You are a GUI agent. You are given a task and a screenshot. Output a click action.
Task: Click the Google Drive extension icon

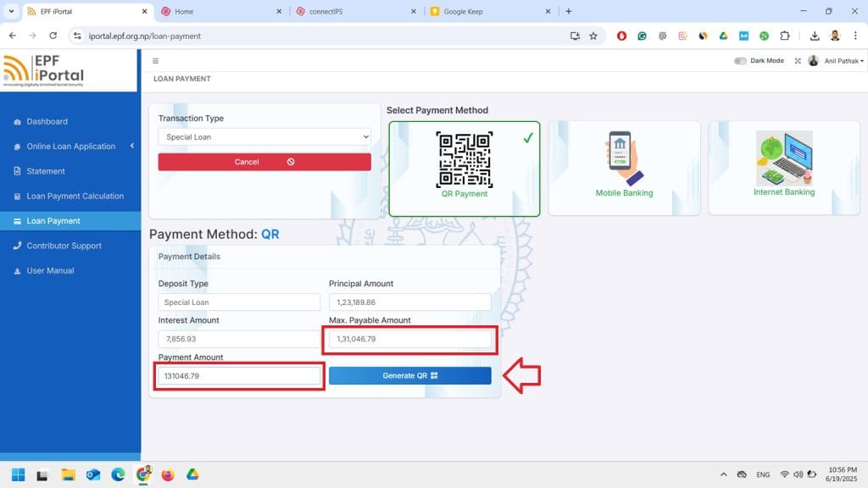[x=723, y=36]
